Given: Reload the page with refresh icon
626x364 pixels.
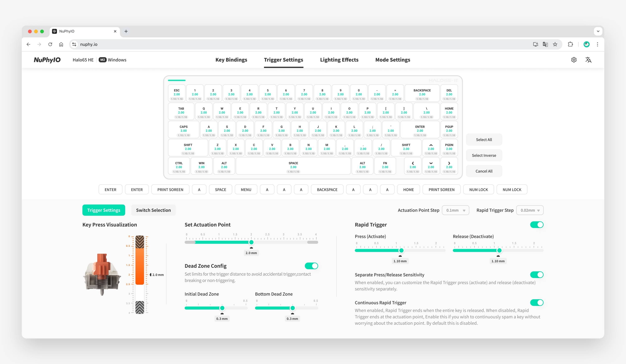Looking at the screenshot, I should pyautogui.click(x=50, y=44).
